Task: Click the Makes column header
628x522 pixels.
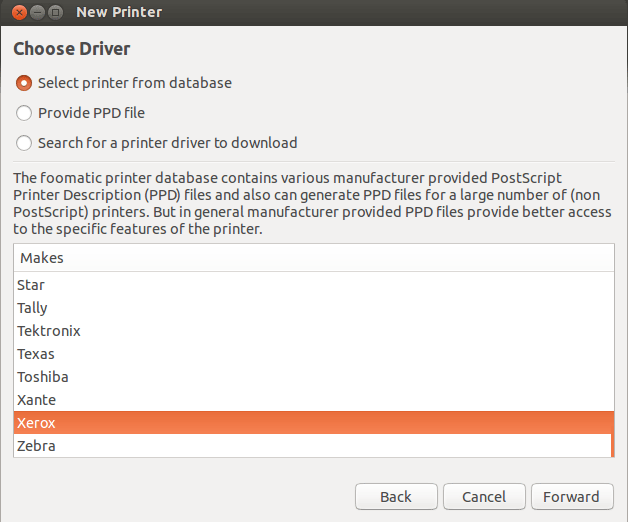Action: click(x=314, y=258)
